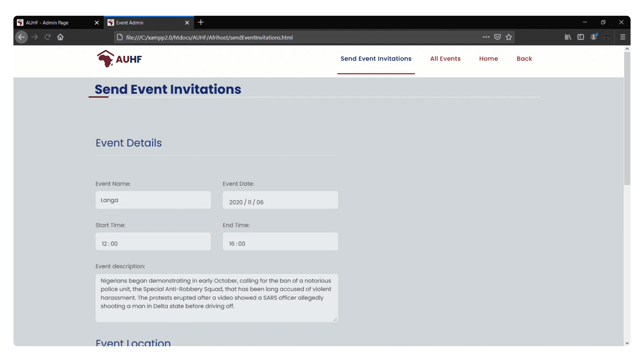Open a new browser tab

(x=201, y=22)
